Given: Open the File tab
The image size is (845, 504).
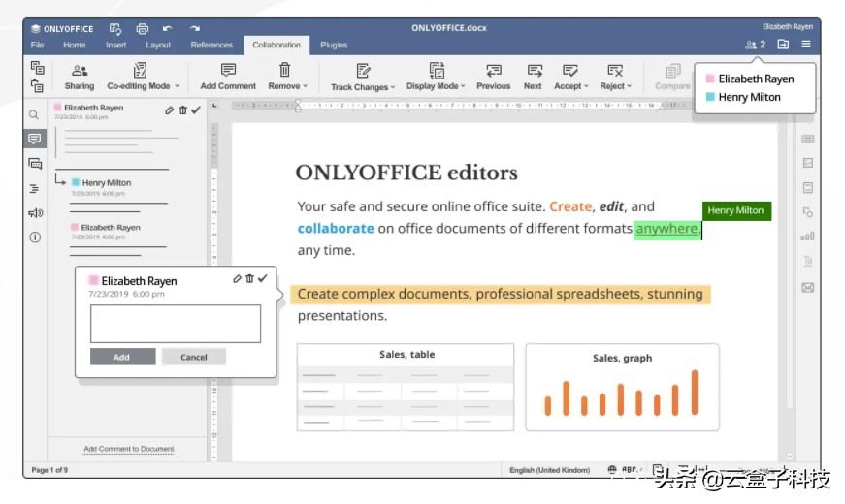Looking at the screenshot, I should (x=37, y=45).
